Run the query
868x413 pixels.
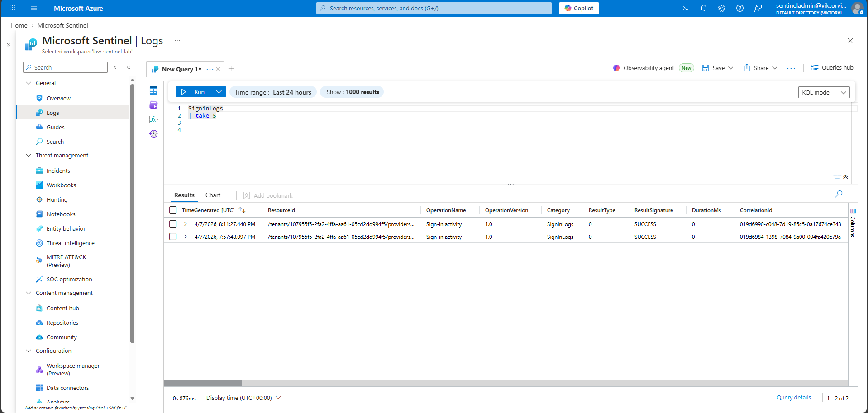[193, 92]
